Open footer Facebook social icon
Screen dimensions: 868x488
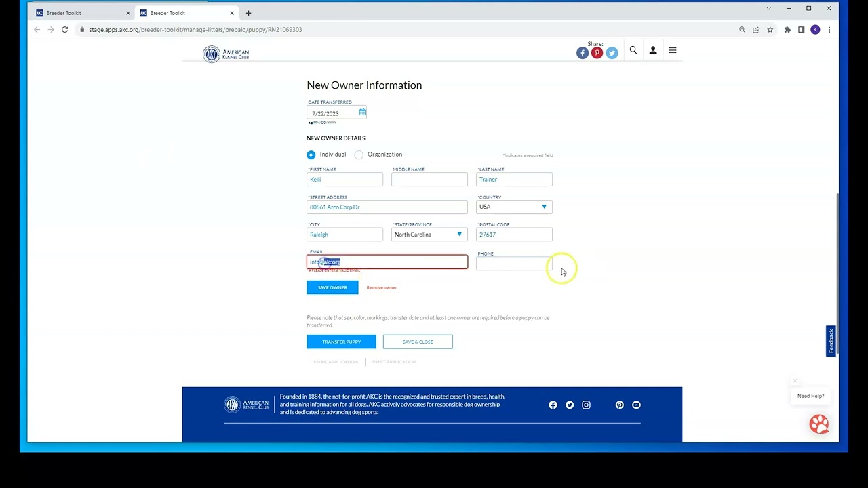pos(553,405)
